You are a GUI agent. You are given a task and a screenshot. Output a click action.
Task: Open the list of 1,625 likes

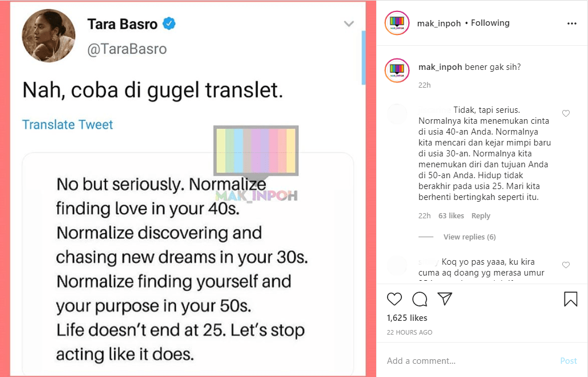407,317
